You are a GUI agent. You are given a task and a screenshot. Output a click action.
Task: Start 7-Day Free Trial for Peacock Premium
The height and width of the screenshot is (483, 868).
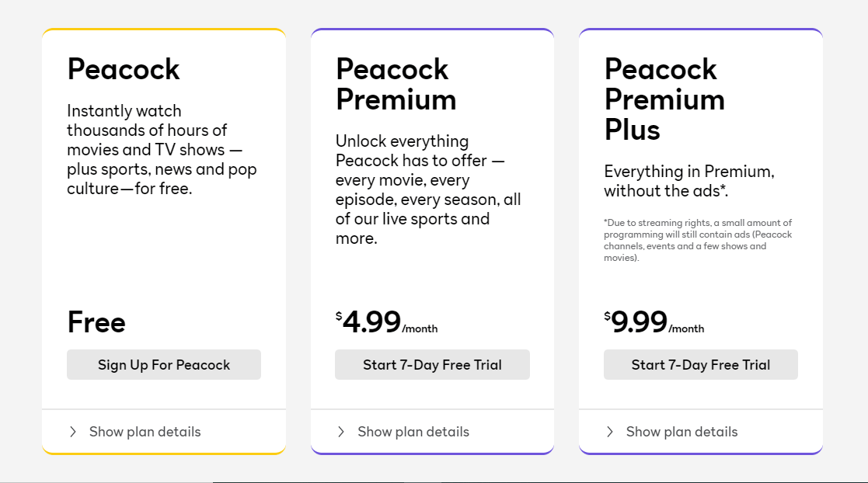pos(432,365)
